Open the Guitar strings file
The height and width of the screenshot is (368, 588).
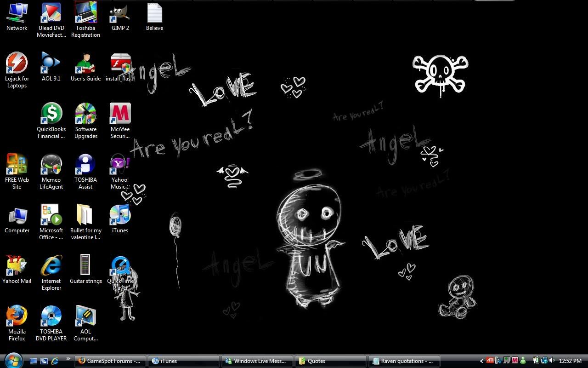[86, 269]
